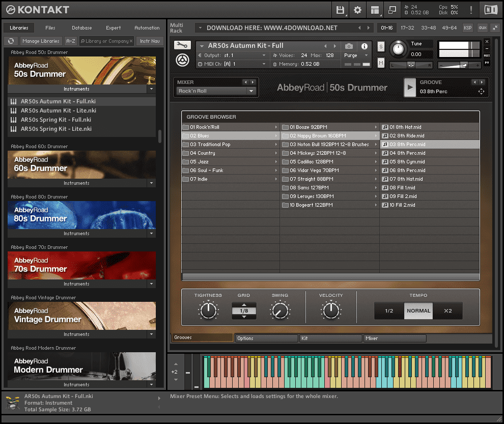Open instrument info with the i icon
This screenshot has width=504, height=424.
(365, 45)
